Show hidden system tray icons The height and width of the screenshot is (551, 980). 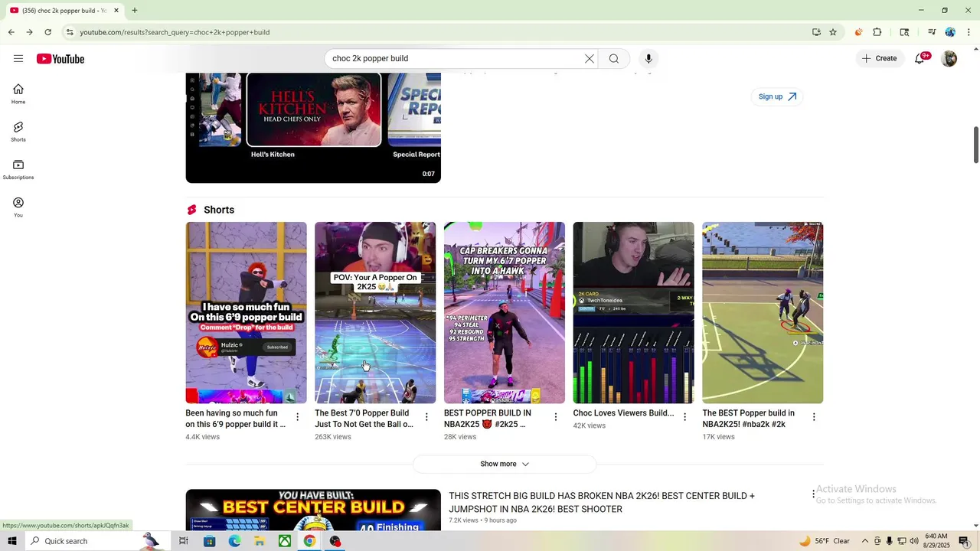tap(865, 541)
